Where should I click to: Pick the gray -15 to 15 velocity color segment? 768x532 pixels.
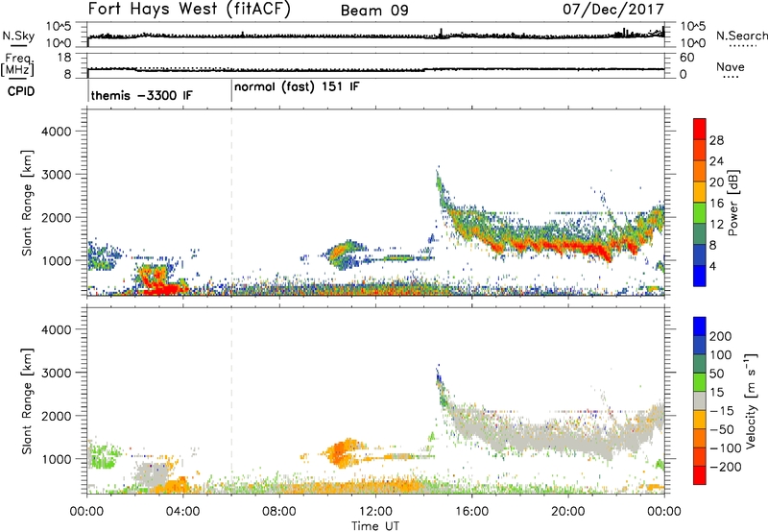700,400
